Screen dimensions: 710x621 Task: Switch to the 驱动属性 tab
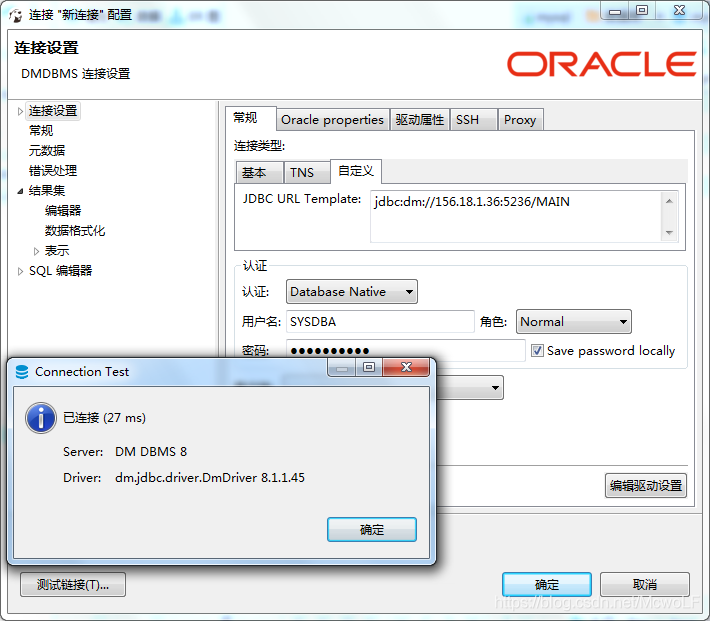point(420,120)
